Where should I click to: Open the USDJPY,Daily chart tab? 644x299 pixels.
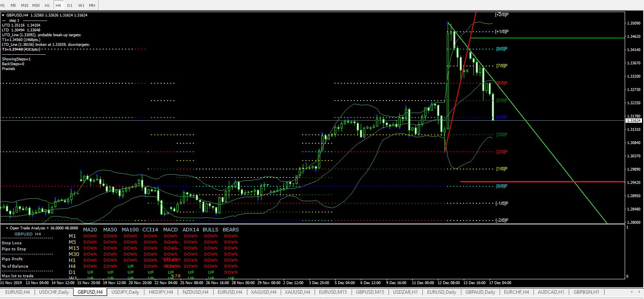(x=125, y=292)
